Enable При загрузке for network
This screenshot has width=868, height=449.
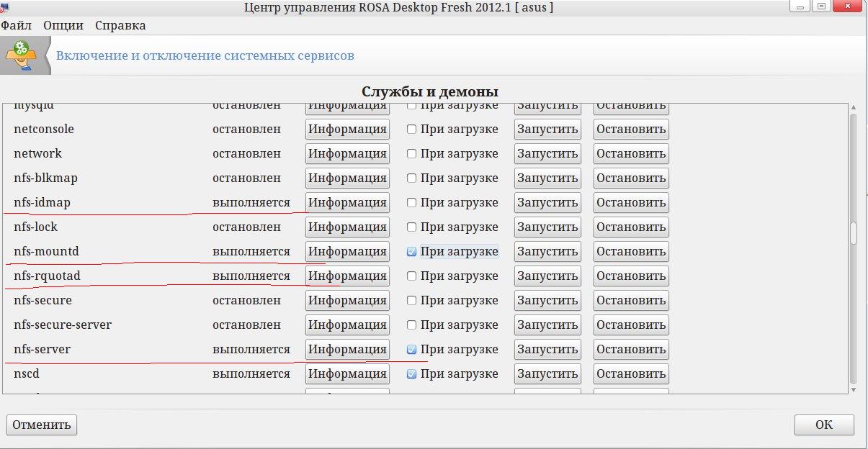tap(411, 154)
